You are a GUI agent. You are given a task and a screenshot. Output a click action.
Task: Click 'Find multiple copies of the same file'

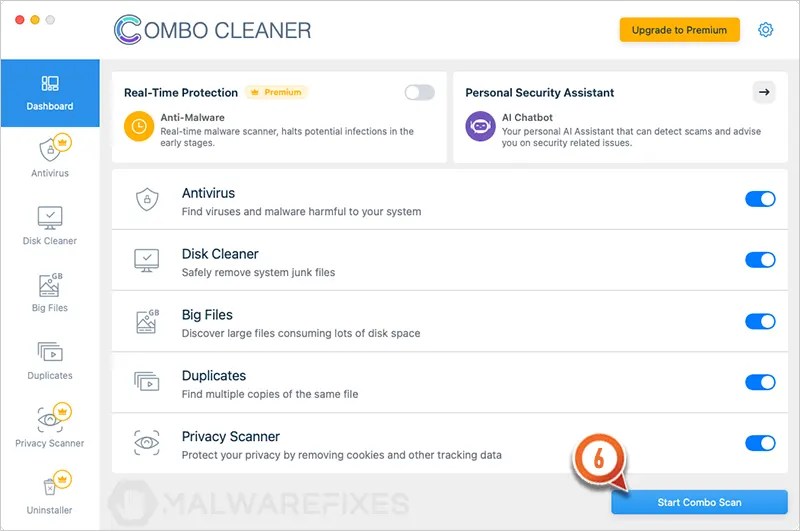[270, 394]
